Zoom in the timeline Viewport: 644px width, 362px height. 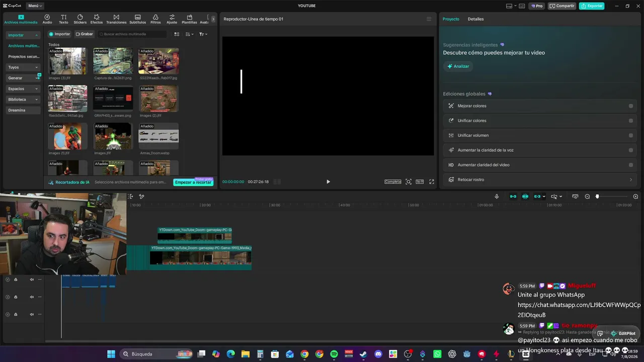tap(635, 197)
